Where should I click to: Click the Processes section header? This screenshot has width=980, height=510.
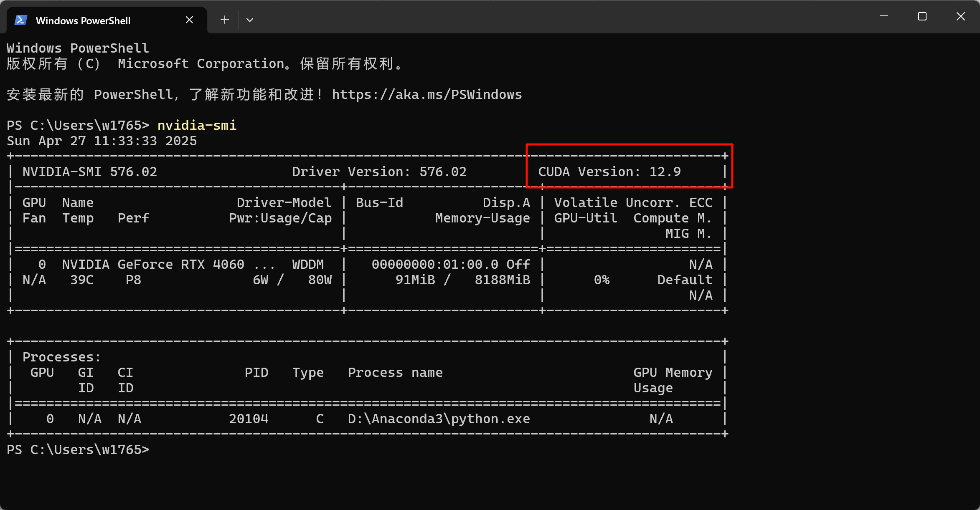coord(61,356)
